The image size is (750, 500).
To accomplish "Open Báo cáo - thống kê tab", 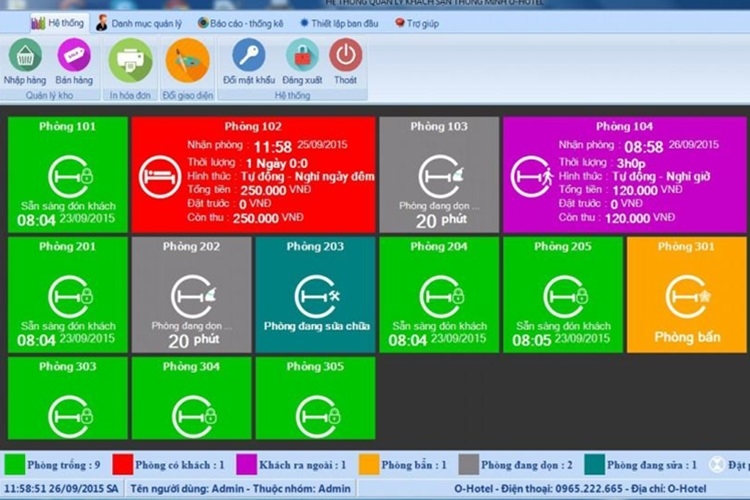I will pyautogui.click(x=241, y=23).
